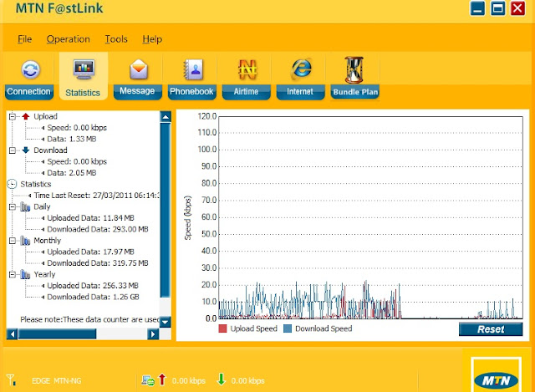Collapse the Monthly tree node
535x392 pixels.
point(13,241)
